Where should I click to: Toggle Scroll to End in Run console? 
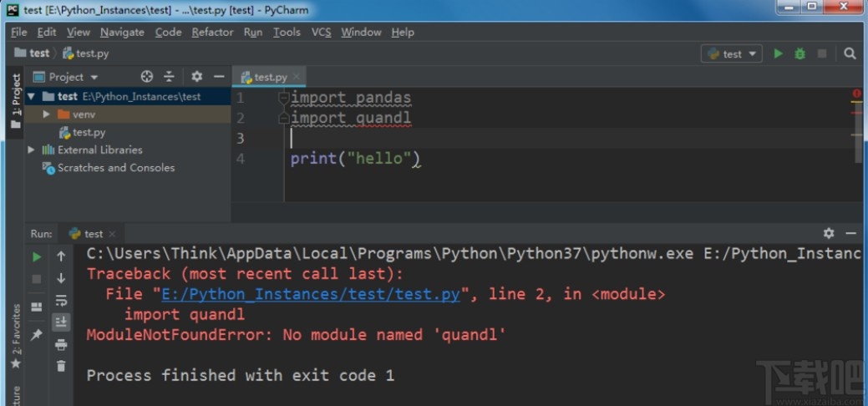[x=61, y=322]
